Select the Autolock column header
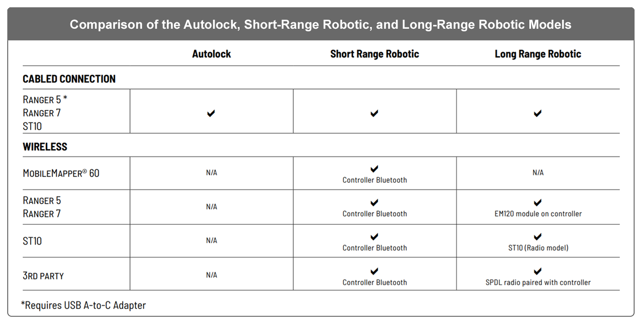The height and width of the screenshot is (324, 644). tap(211, 54)
